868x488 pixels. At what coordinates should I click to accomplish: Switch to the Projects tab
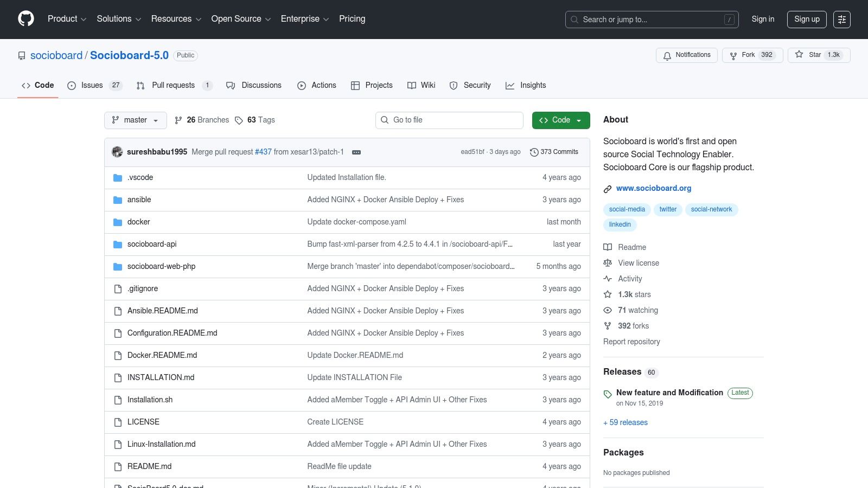[372, 86]
